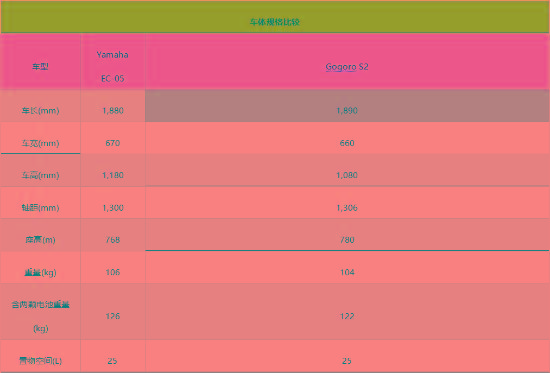Screen dimensions: 550x373
Task: Click the value 1,180
Action: tap(113, 175)
